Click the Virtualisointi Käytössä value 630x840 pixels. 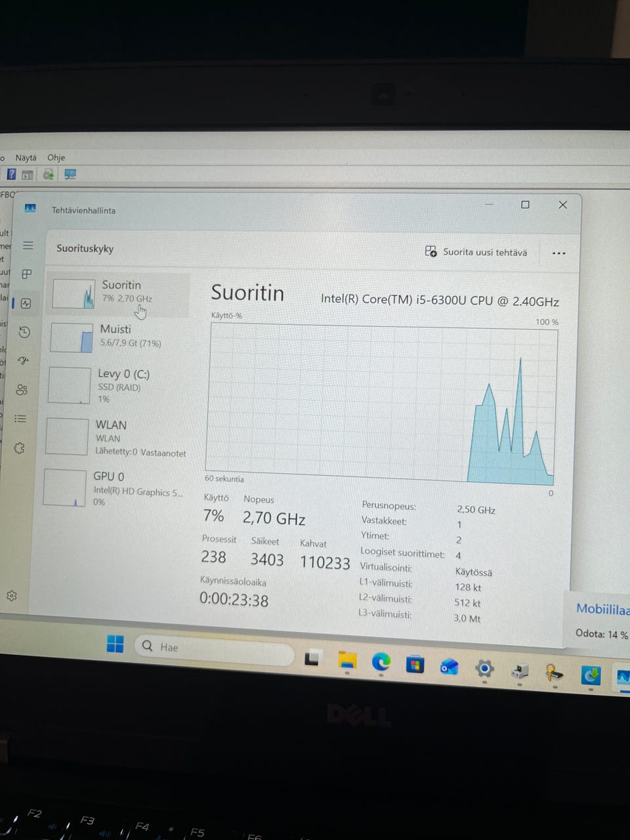coord(473,572)
